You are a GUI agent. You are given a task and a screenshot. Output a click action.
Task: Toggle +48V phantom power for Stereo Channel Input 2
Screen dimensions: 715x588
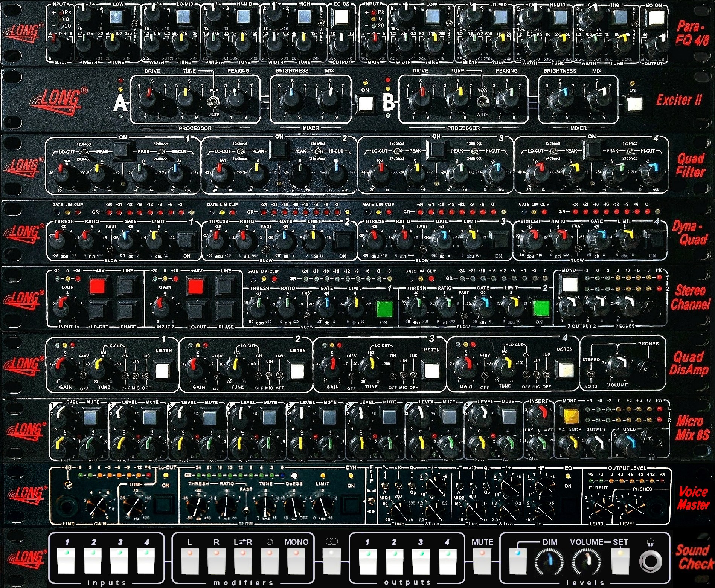click(x=196, y=286)
